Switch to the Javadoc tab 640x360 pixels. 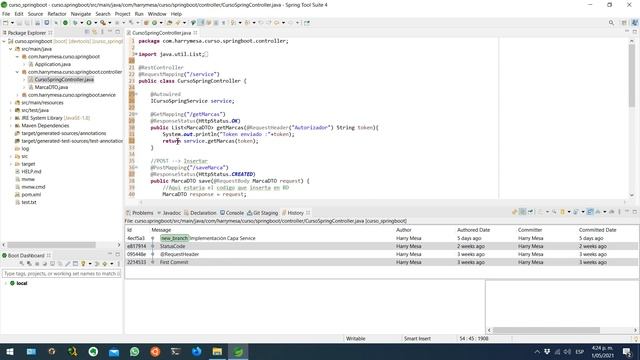click(169, 213)
